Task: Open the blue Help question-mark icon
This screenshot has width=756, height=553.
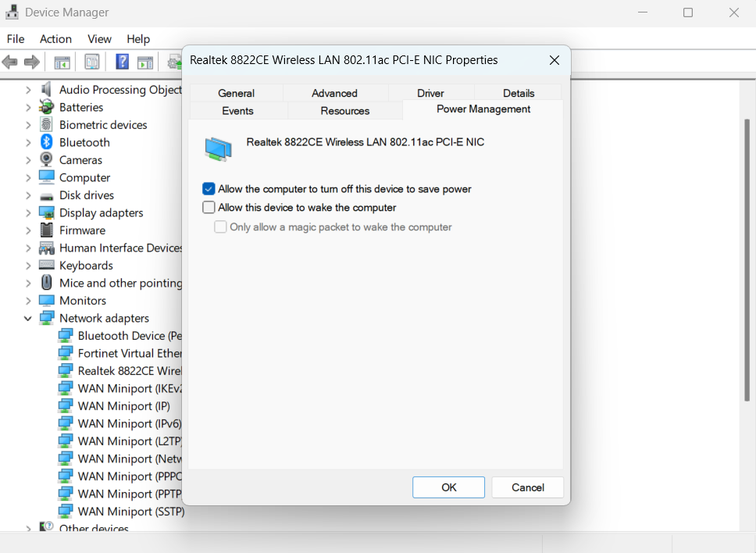Action: (x=123, y=62)
